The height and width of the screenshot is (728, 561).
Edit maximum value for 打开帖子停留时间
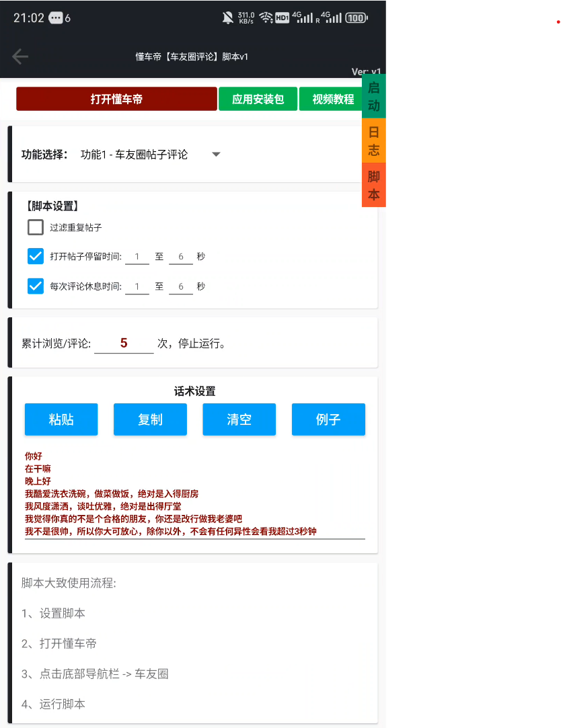(181, 257)
